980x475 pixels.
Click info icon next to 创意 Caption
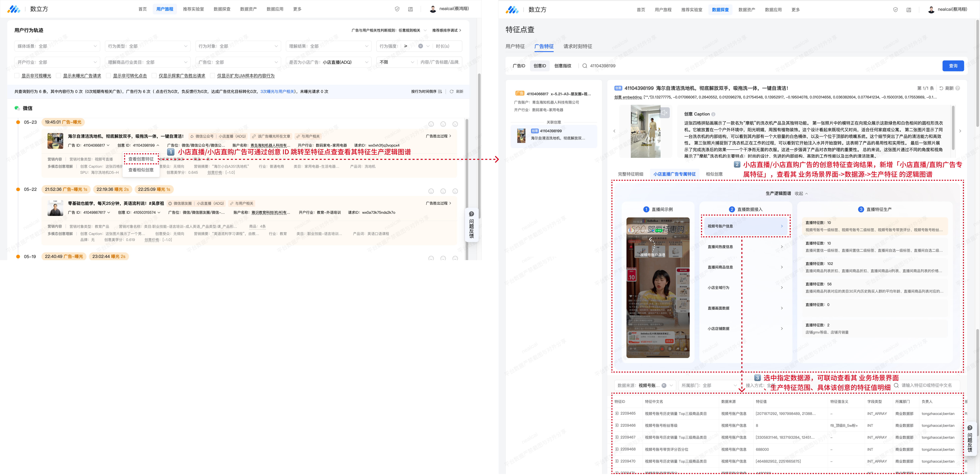click(x=713, y=114)
